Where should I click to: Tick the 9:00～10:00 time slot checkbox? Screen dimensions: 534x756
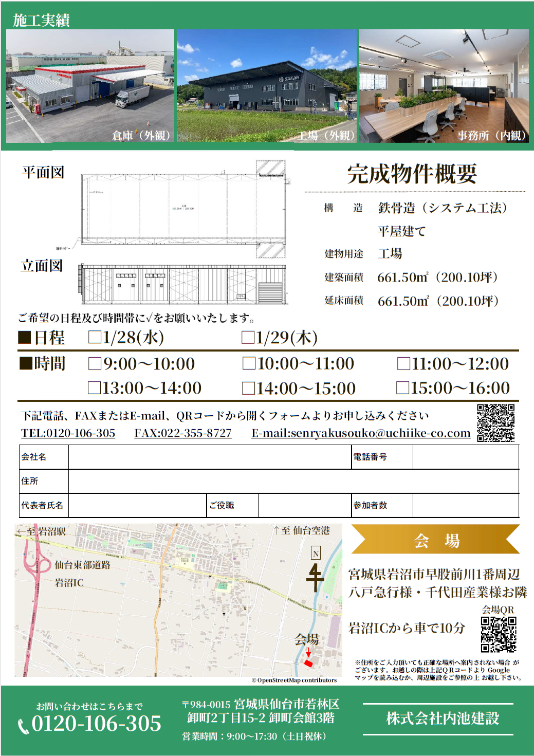pos(95,364)
